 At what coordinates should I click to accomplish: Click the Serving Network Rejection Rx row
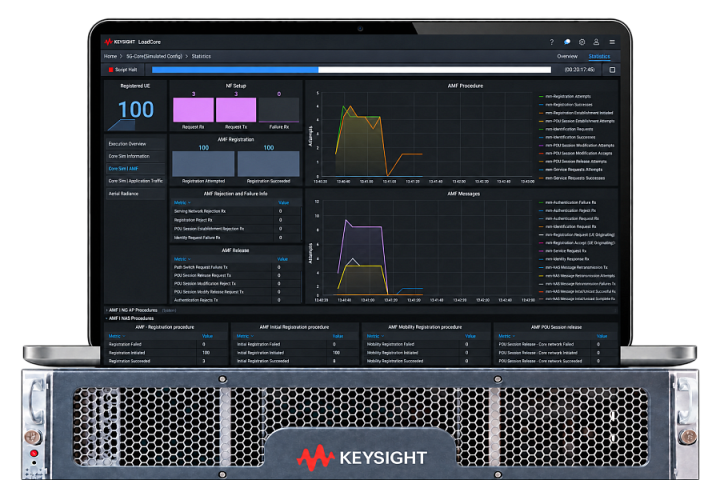click(x=236, y=211)
